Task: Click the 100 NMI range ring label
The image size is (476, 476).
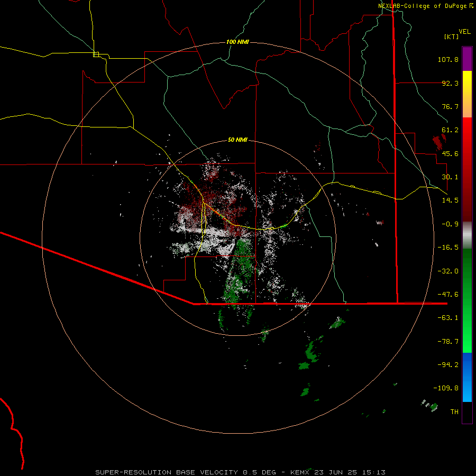Action: click(237, 42)
